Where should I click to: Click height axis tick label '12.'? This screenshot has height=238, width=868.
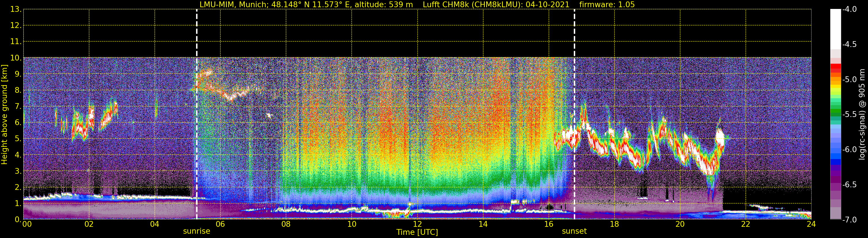coord(16,26)
